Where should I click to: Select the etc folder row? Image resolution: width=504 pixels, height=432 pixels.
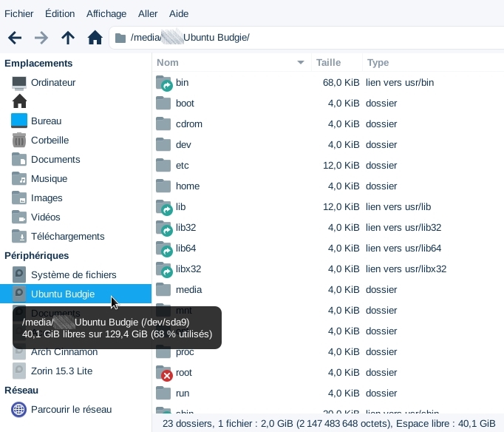pyautogui.click(x=183, y=165)
